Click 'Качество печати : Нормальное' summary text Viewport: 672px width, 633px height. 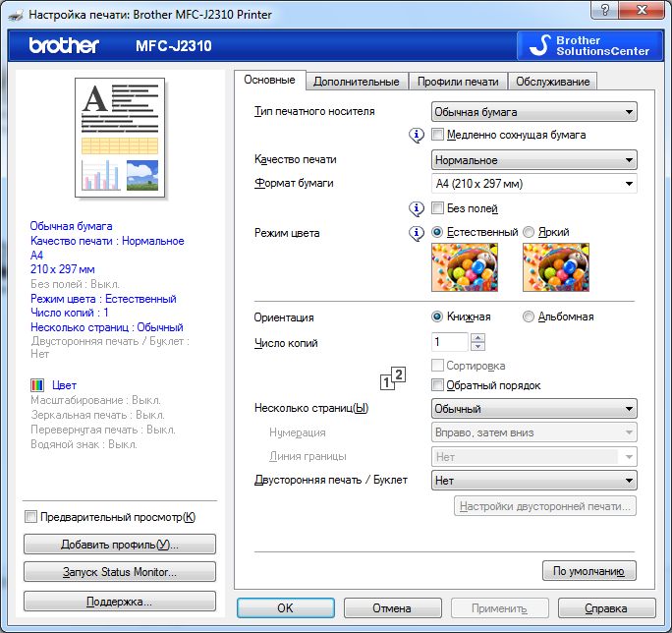click(107, 241)
